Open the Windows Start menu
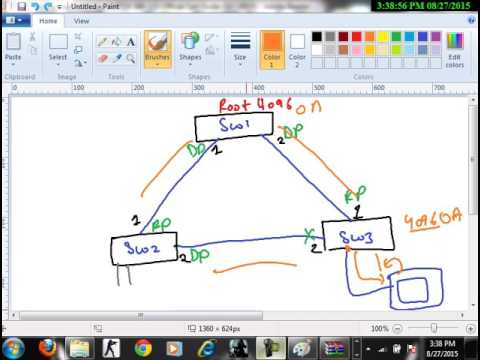Image resolution: width=480 pixels, height=360 pixels. (13, 349)
